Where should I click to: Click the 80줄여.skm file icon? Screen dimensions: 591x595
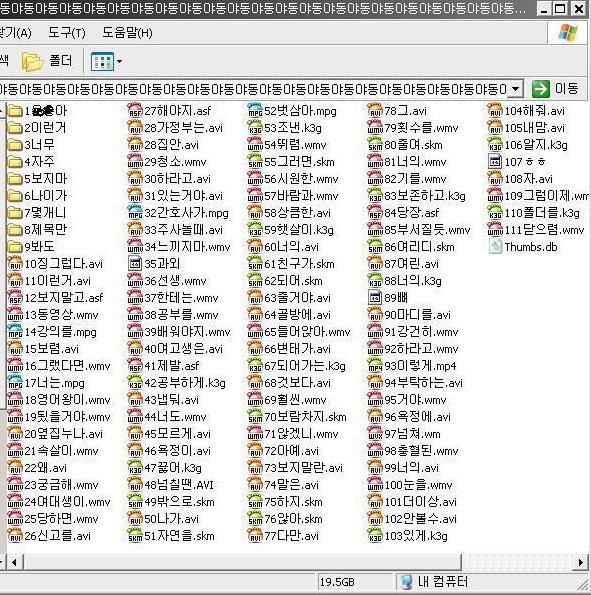point(375,145)
